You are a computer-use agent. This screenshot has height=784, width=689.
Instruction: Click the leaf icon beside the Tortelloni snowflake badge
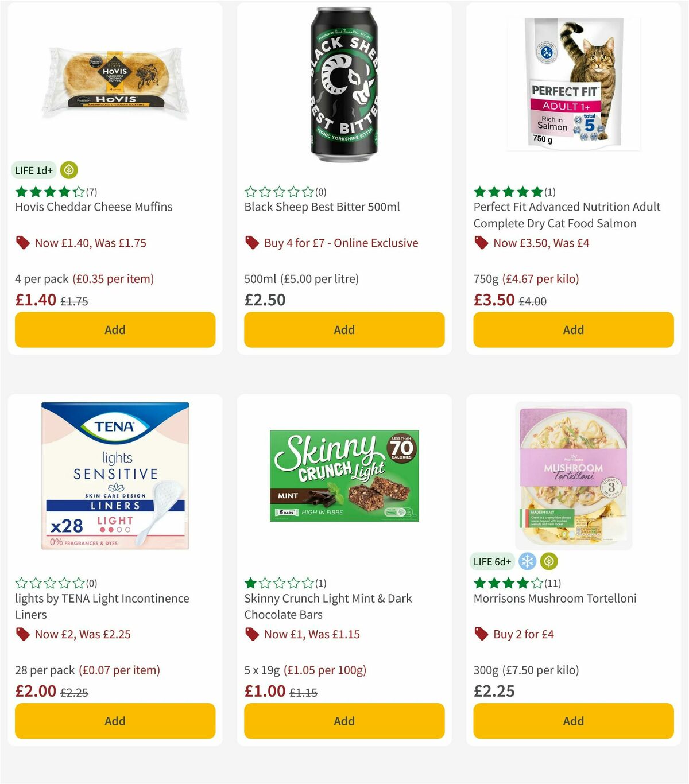[549, 561]
